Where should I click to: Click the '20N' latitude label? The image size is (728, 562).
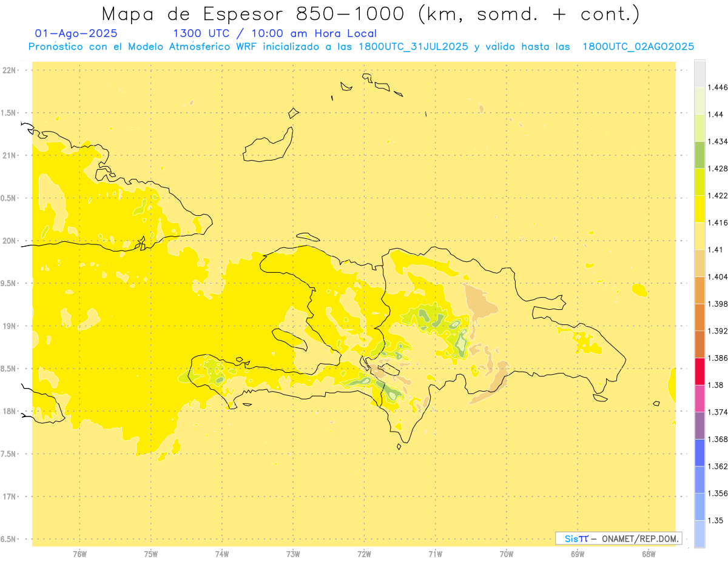point(9,241)
